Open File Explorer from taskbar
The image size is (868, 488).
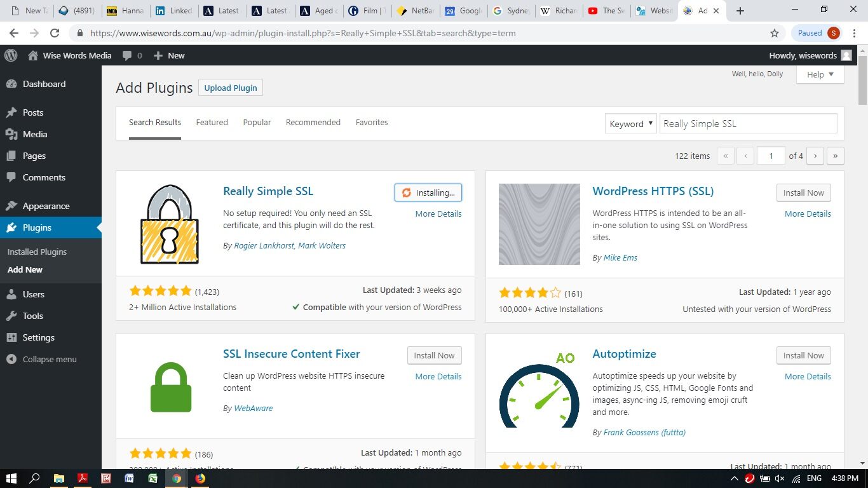[58, 478]
